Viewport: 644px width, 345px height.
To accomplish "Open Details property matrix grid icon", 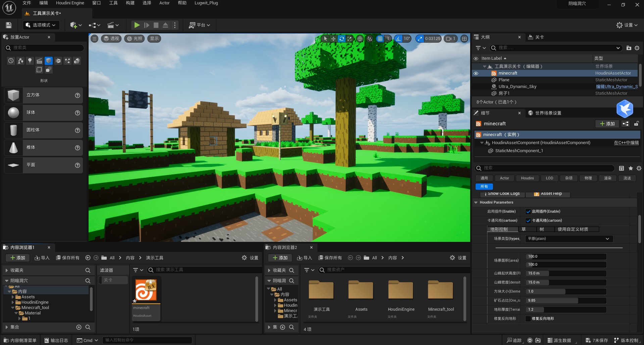I will coord(622,168).
